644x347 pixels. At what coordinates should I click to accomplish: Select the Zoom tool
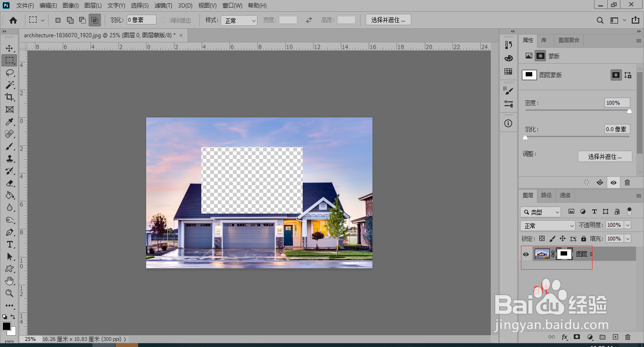pos(9,294)
